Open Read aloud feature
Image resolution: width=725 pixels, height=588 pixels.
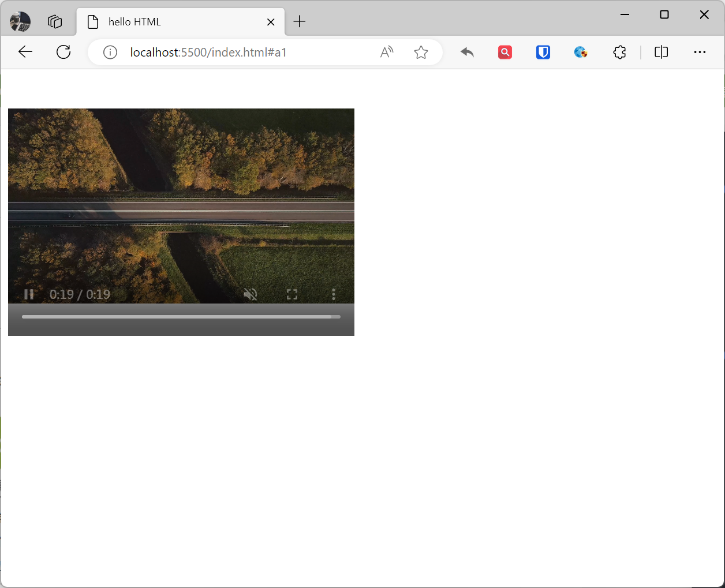pyautogui.click(x=387, y=53)
